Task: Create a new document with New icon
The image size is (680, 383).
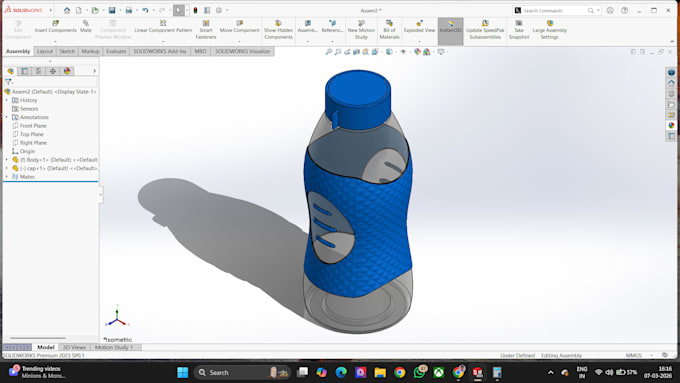Action: point(79,10)
